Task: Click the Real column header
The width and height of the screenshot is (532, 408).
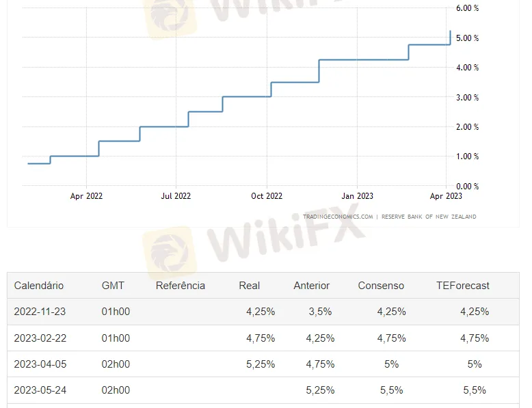Action: tap(250, 286)
